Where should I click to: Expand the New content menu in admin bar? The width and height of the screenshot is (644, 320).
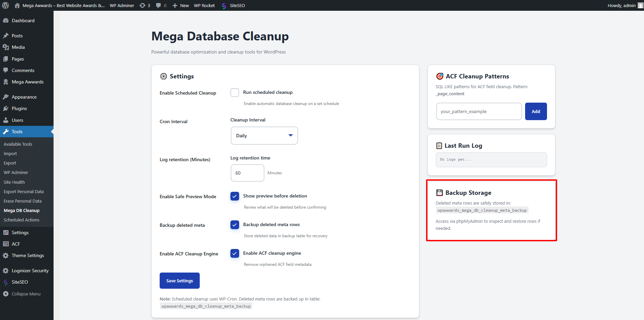click(x=181, y=5)
